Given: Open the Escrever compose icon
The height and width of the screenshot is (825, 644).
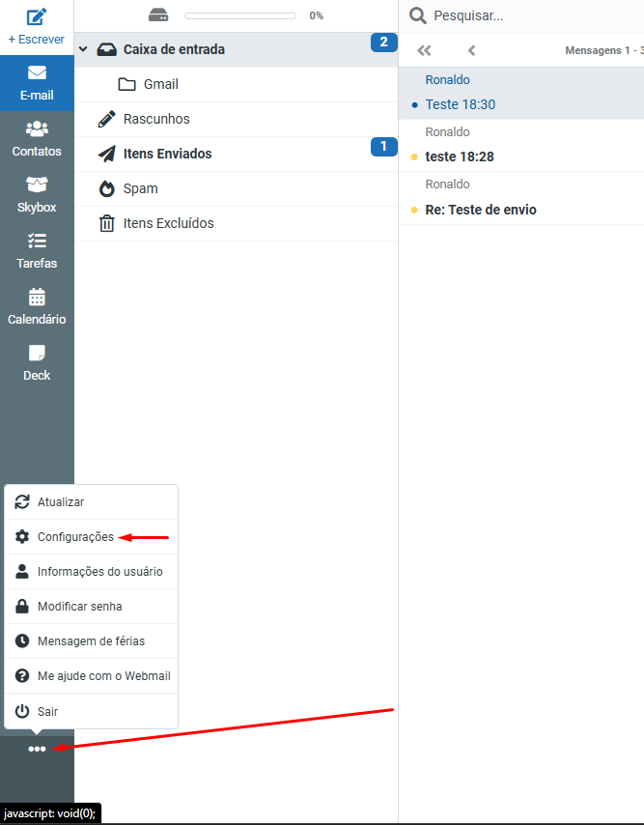Looking at the screenshot, I should click(37, 16).
